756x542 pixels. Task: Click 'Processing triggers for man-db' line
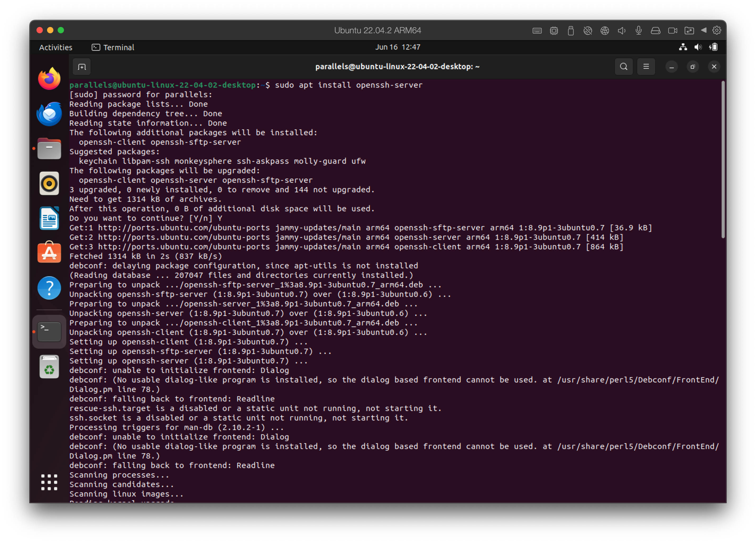pos(177,427)
